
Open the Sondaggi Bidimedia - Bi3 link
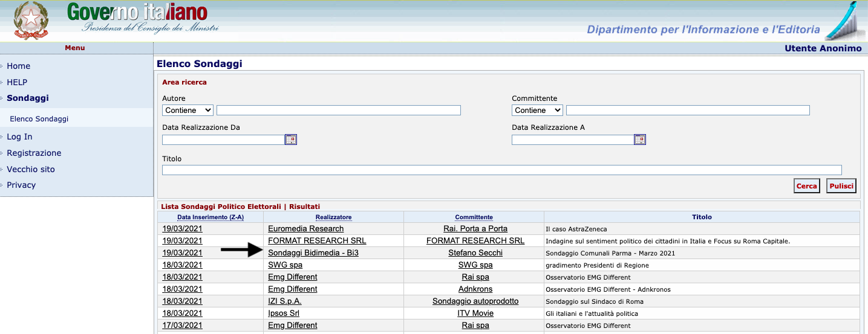coord(313,253)
